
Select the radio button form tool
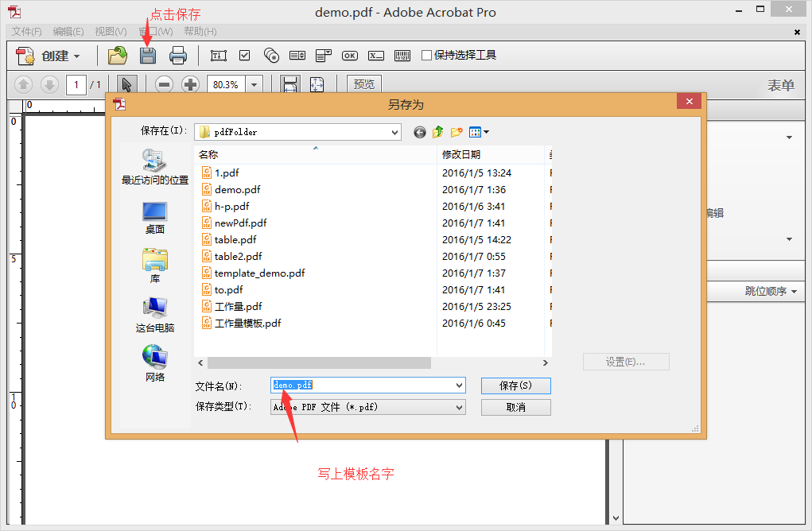[271, 56]
